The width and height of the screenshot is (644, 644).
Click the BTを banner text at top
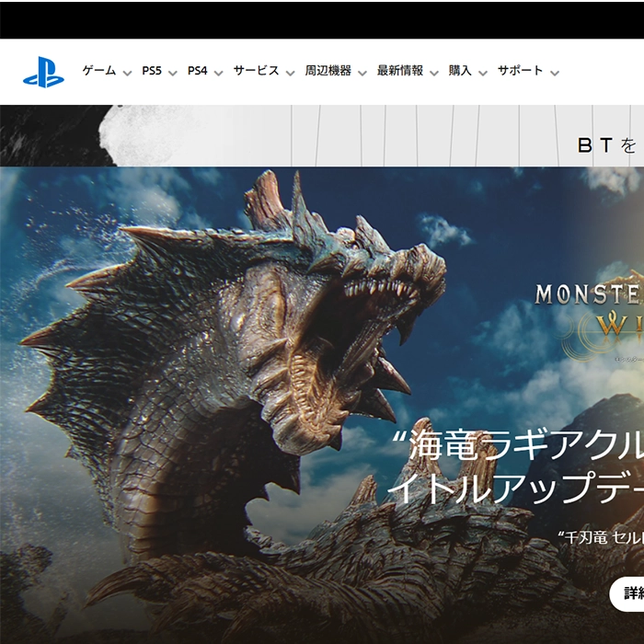(x=607, y=145)
